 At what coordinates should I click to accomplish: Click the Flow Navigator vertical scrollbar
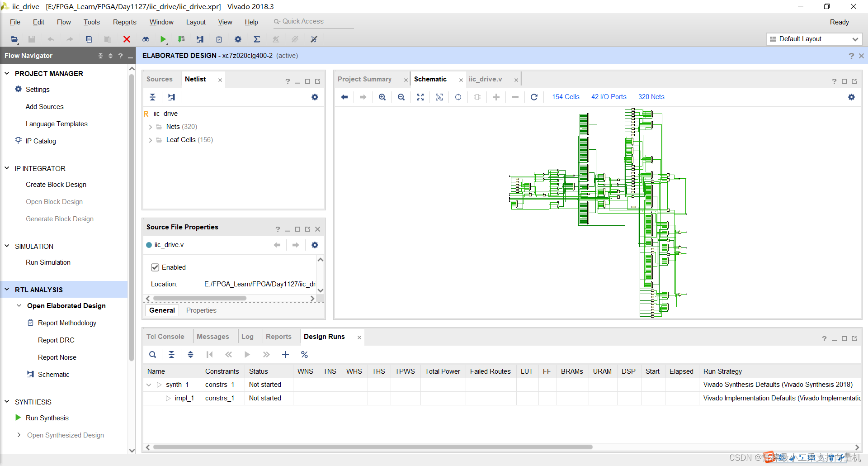(x=132, y=217)
